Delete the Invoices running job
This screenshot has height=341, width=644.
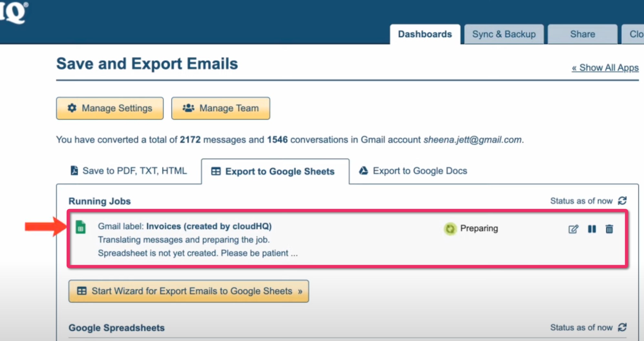coord(609,229)
